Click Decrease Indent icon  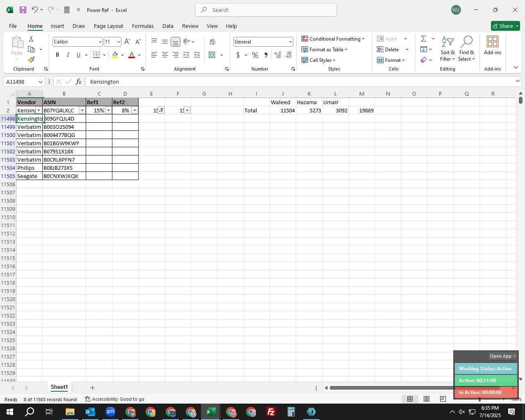(x=186, y=55)
